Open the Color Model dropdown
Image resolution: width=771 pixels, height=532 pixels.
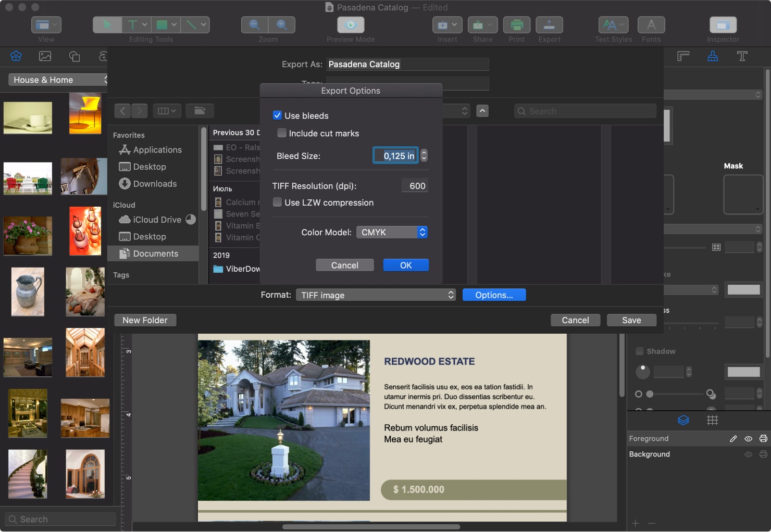[x=392, y=232]
